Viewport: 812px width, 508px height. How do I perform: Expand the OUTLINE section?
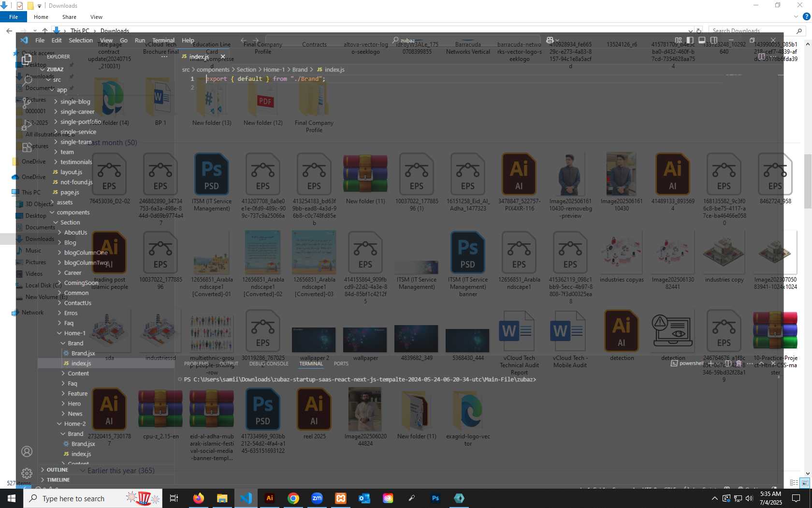tap(57, 470)
